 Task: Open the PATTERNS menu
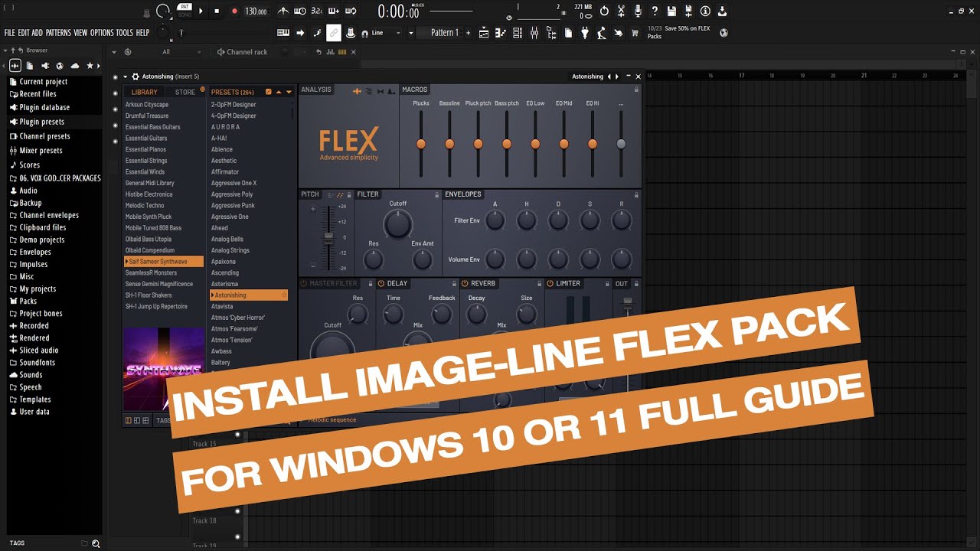pyautogui.click(x=58, y=33)
